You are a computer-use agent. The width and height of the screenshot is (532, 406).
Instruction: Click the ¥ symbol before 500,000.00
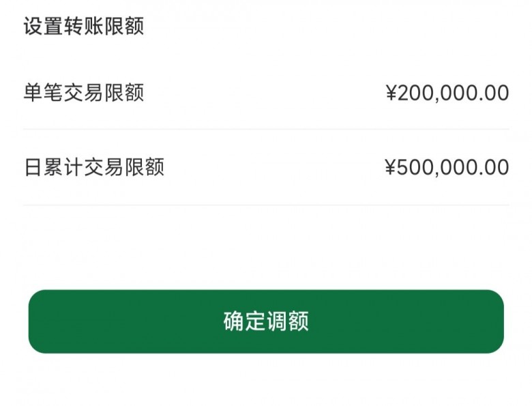point(391,167)
